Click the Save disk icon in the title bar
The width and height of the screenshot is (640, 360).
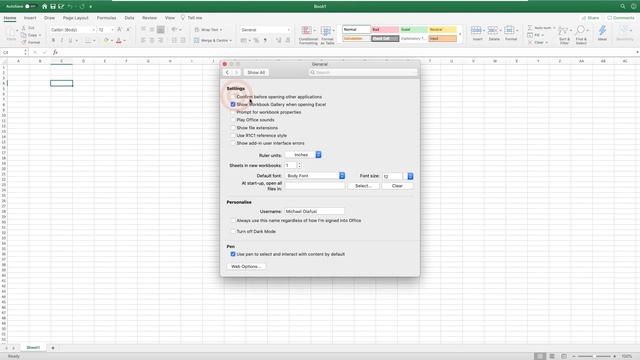[53, 7]
